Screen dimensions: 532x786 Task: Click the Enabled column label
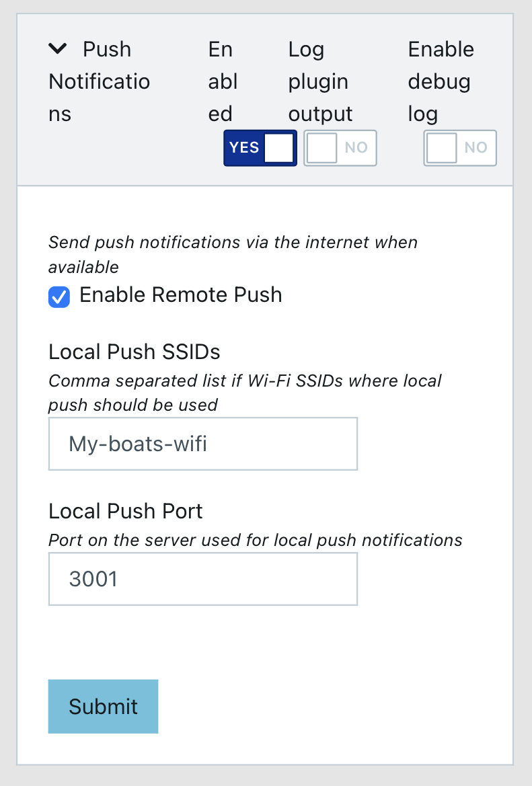[x=223, y=81]
